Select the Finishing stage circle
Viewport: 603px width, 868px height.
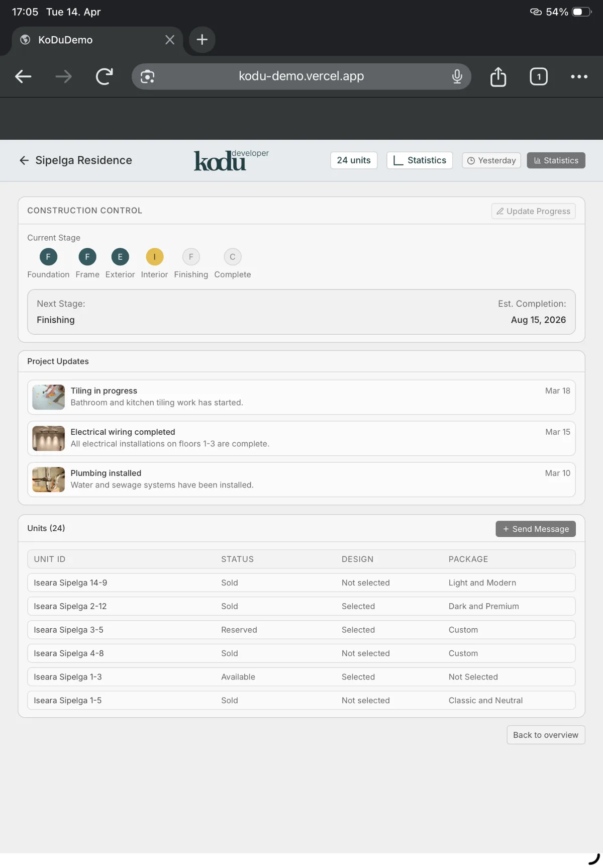pos(191,257)
